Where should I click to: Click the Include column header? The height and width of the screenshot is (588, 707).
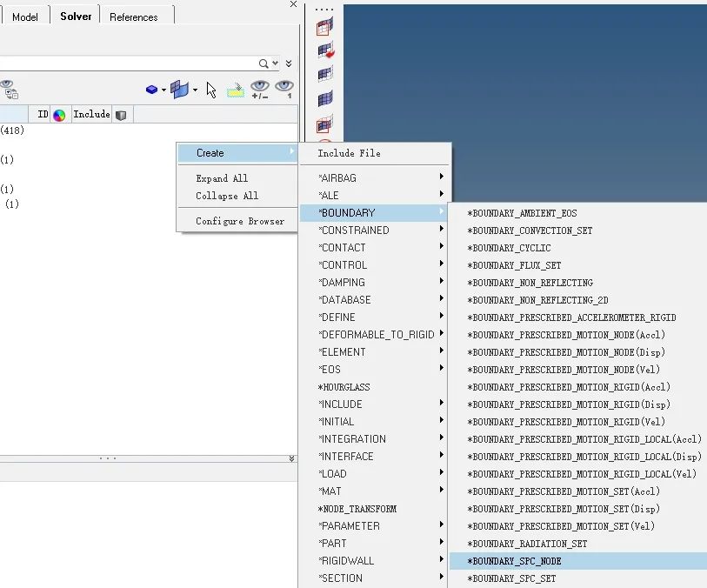(91, 114)
